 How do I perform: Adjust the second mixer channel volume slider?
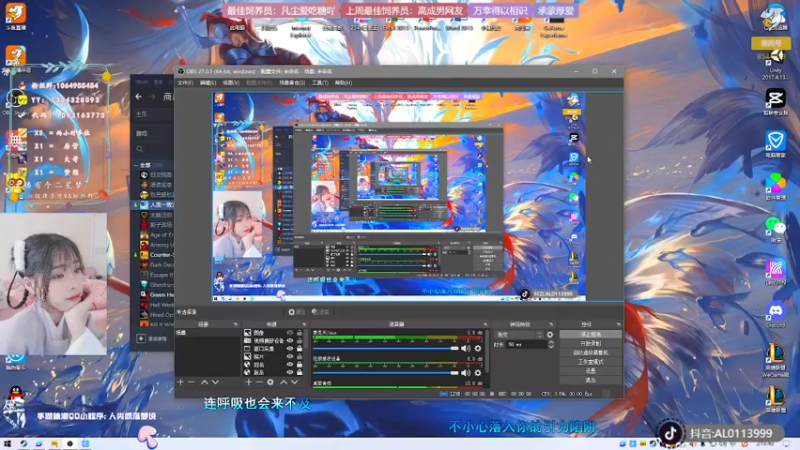coord(385,373)
